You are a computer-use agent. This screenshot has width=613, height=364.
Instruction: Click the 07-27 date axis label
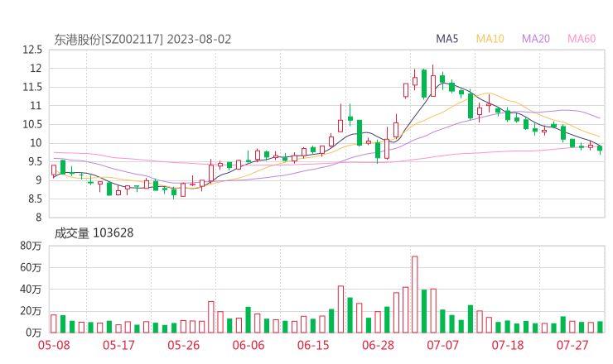[572, 345]
